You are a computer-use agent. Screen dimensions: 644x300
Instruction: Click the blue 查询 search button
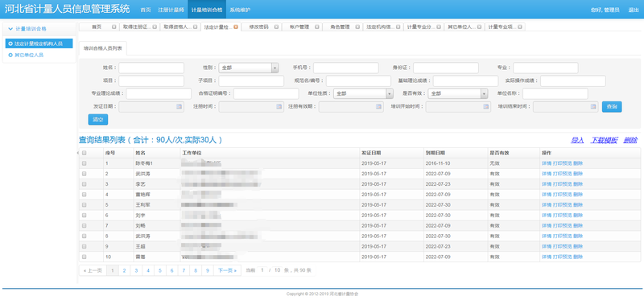tap(612, 107)
